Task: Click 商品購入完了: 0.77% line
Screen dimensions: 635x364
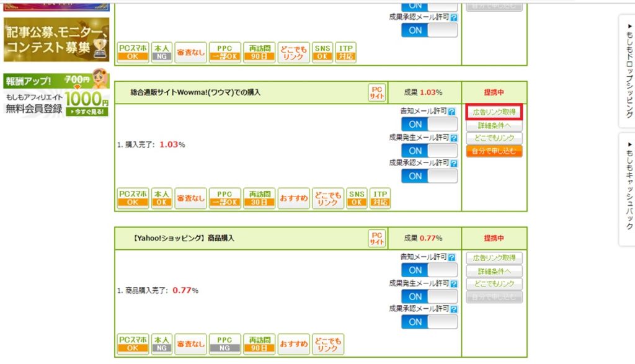Action: (x=158, y=290)
